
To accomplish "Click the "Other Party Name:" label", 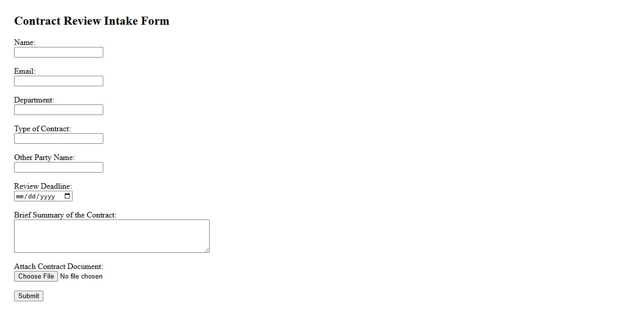I will pos(44,157).
